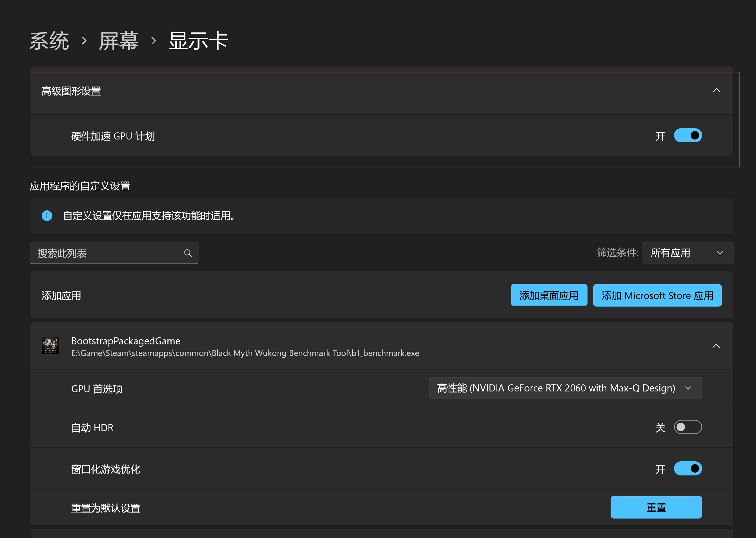
Task: Click the 显示卡 breadcrumb title
Action: point(198,40)
